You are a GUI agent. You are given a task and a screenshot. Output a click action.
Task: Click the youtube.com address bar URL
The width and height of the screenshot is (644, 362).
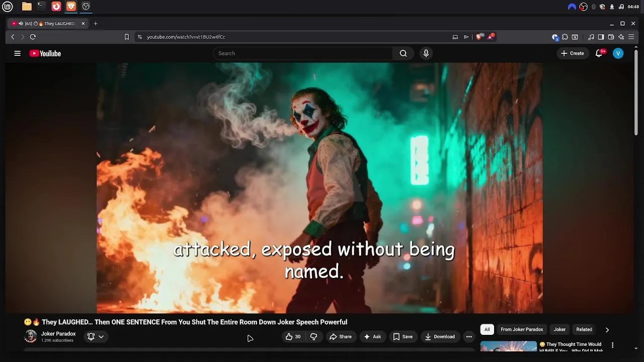tap(186, 37)
